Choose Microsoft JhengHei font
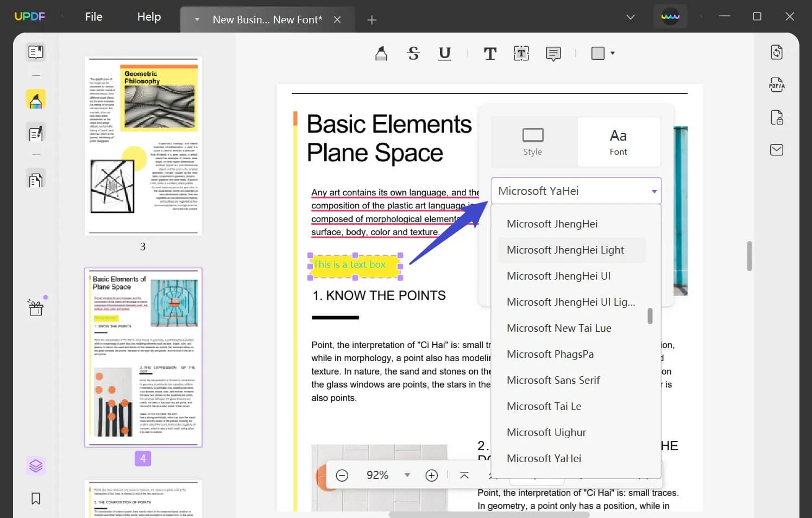 (572, 224)
